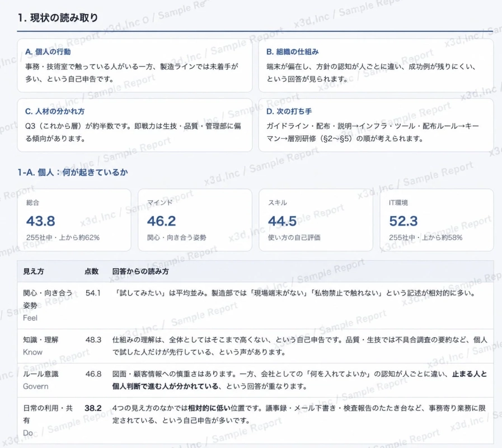Click the text starting '仕組みの理解は'
The image size is (502, 448).
[299, 346]
